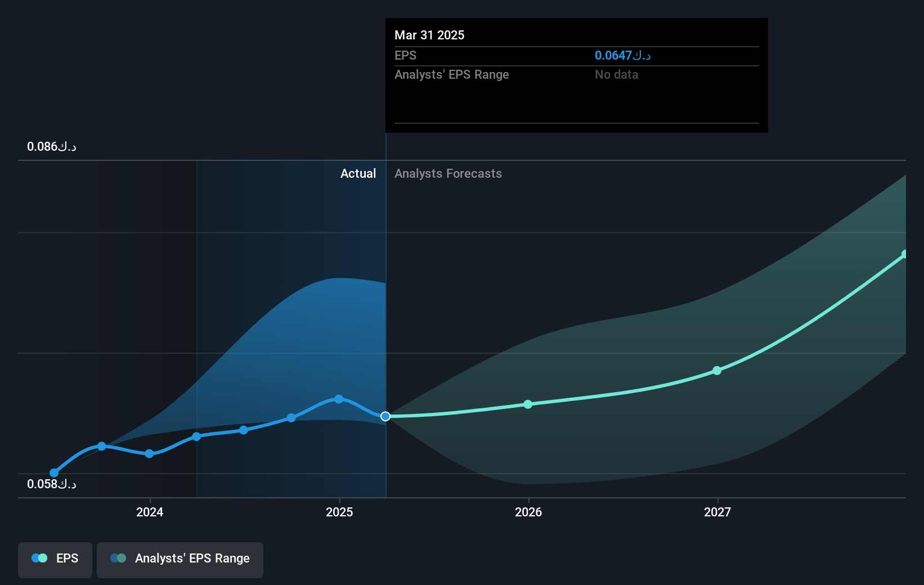Click the 2025 x-axis label
Image resolution: width=924 pixels, height=585 pixels.
click(339, 512)
